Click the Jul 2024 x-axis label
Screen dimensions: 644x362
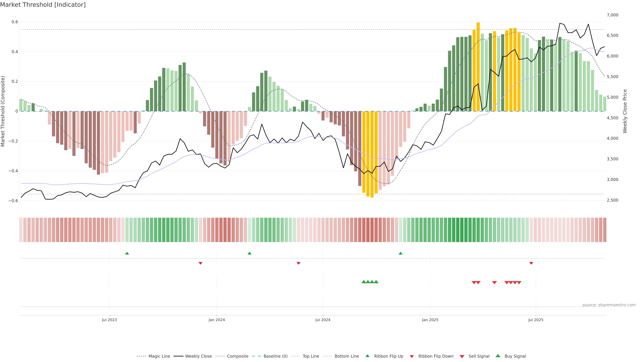[x=323, y=320]
